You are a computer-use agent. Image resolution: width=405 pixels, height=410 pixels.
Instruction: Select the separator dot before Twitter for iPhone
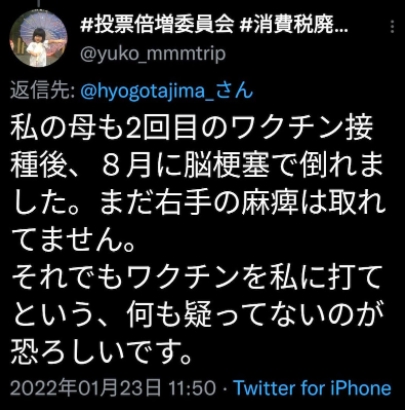(x=225, y=389)
